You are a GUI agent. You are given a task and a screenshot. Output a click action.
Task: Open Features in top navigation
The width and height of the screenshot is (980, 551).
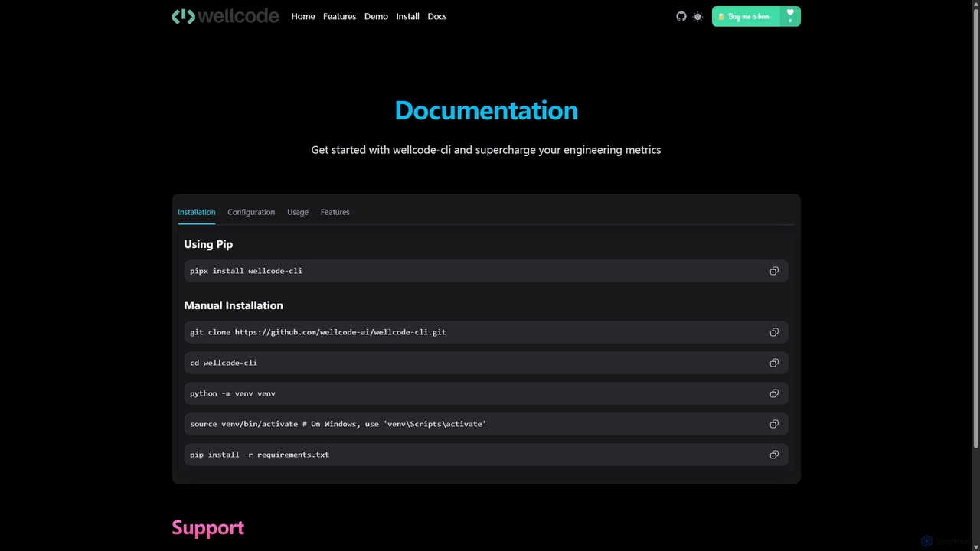point(339,16)
